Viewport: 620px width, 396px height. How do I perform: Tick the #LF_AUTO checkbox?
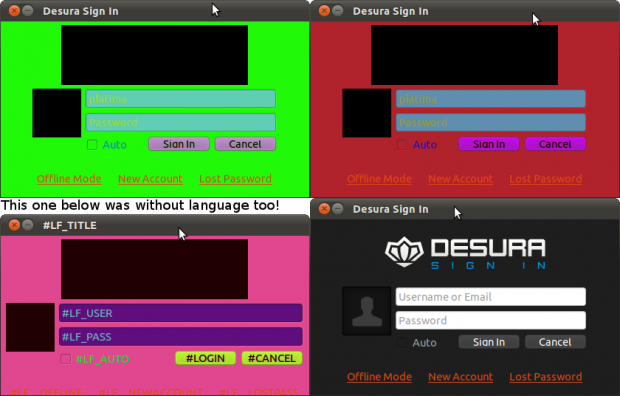(66, 359)
